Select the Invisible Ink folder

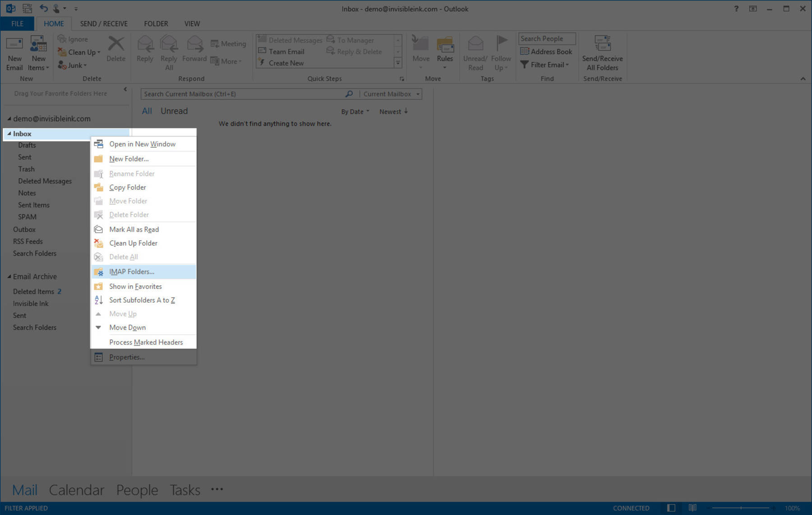(31, 303)
